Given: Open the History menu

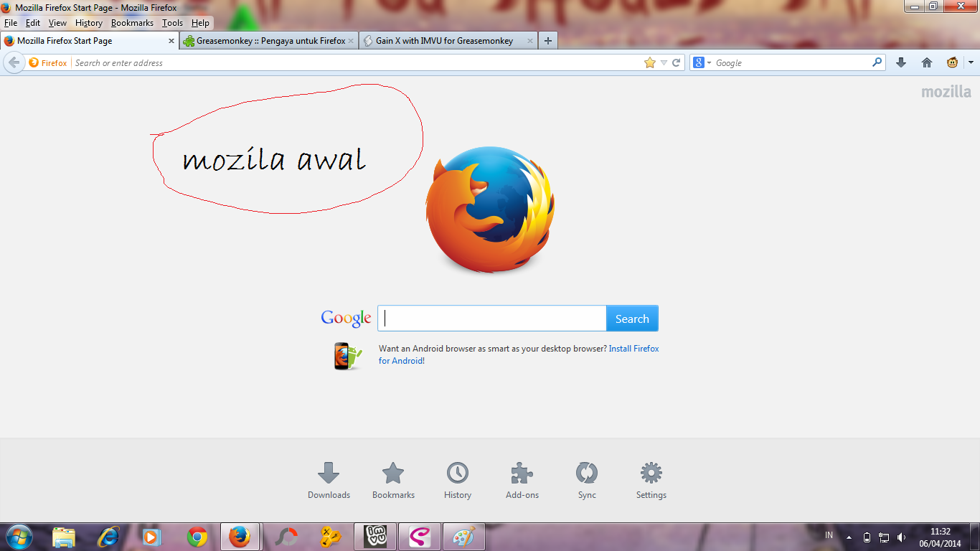Looking at the screenshot, I should coord(89,23).
